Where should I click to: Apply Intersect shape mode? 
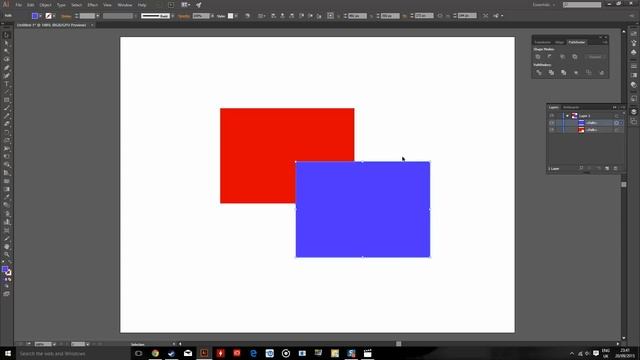(562, 57)
